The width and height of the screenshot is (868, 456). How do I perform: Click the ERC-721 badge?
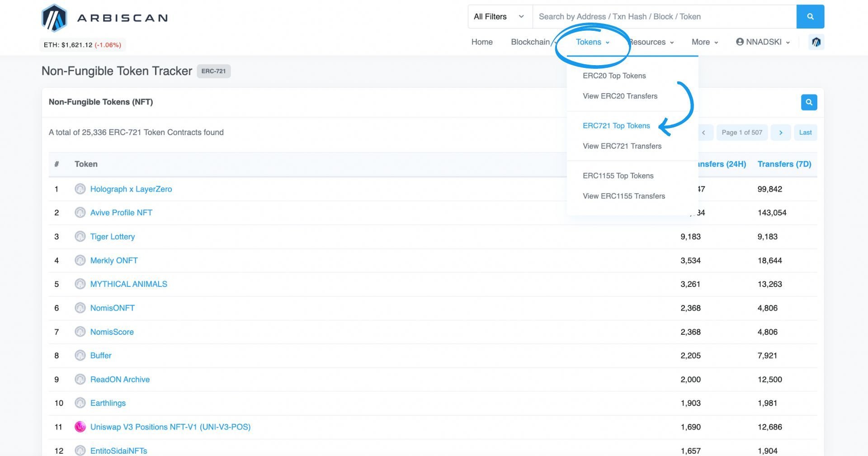pos(213,71)
